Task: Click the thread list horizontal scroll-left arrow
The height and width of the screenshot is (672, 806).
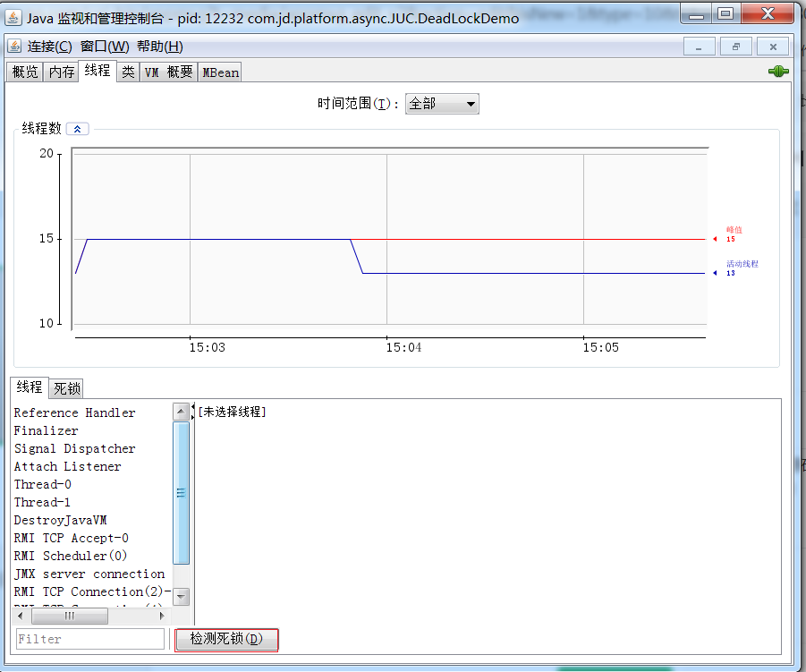Action: coord(20,616)
